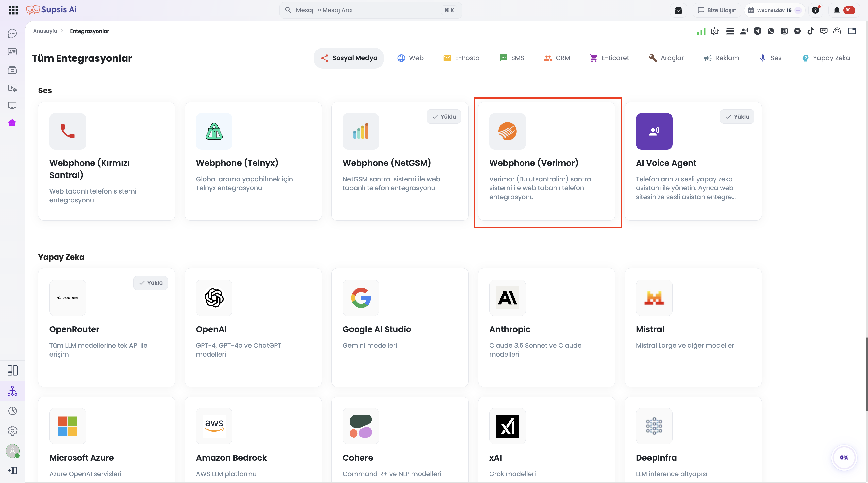
Task: Click the Anthropic logo icon
Action: [507, 298]
